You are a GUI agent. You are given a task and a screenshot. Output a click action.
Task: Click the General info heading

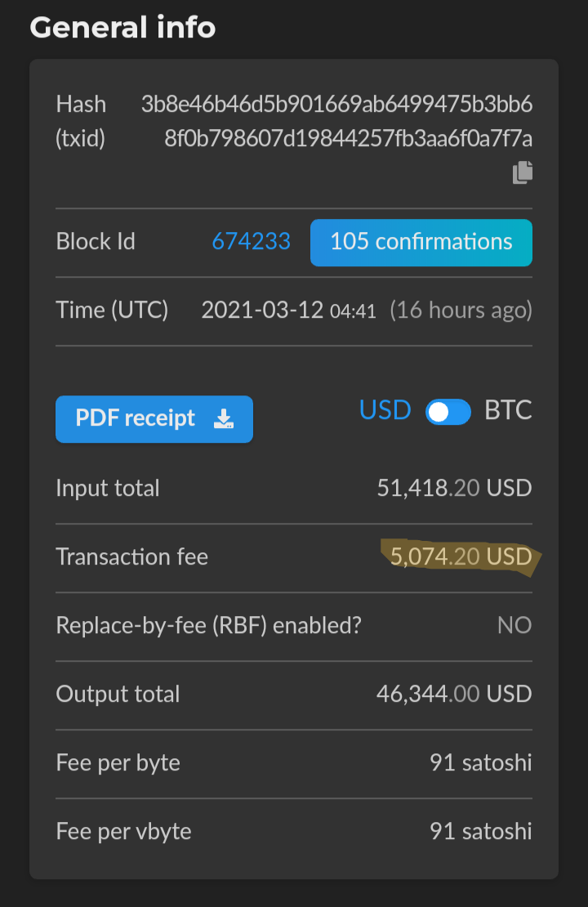coord(122,27)
